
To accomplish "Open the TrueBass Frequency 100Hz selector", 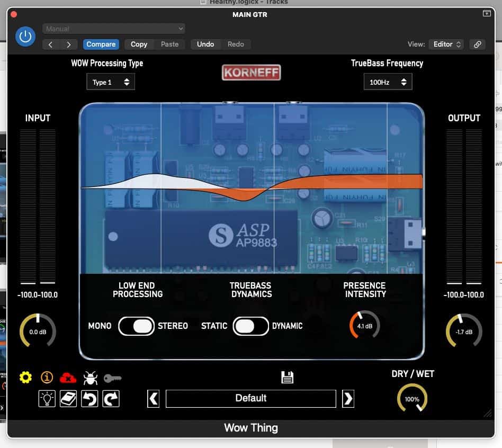I will pyautogui.click(x=388, y=82).
